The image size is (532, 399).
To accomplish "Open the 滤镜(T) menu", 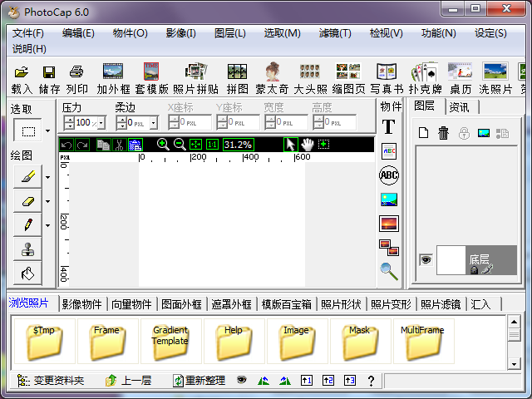I will (335, 33).
